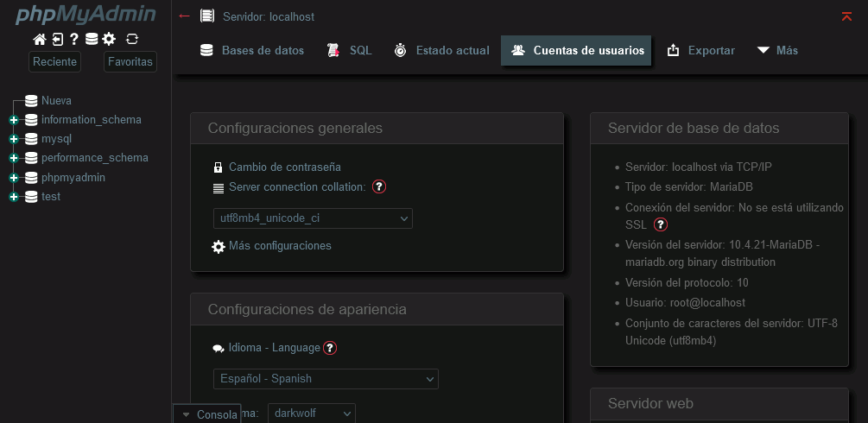Click the Configuraciones generales heading
This screenshot has height=423, width=868.
pyautogui.click(x=295, y=128)
